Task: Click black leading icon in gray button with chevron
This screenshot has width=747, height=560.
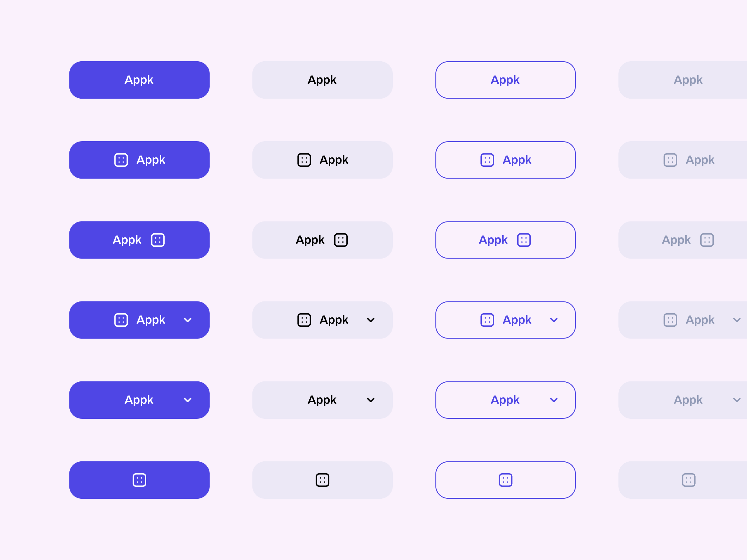Action: 304,320
